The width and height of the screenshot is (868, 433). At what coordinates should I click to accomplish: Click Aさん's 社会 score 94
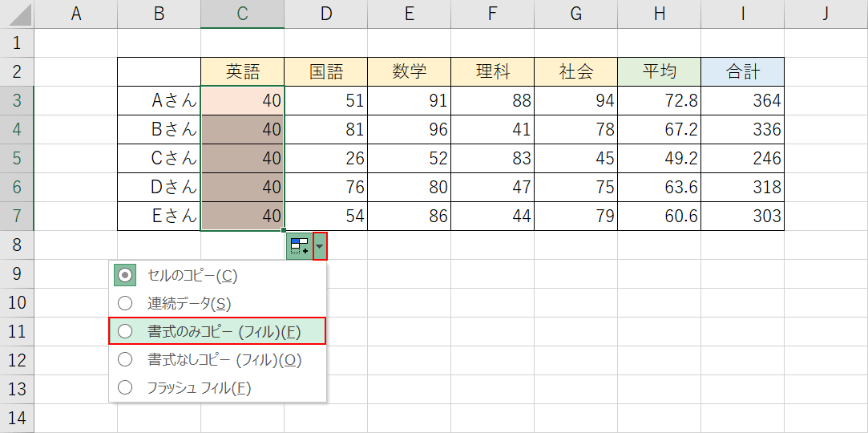[x=575, y=100]
